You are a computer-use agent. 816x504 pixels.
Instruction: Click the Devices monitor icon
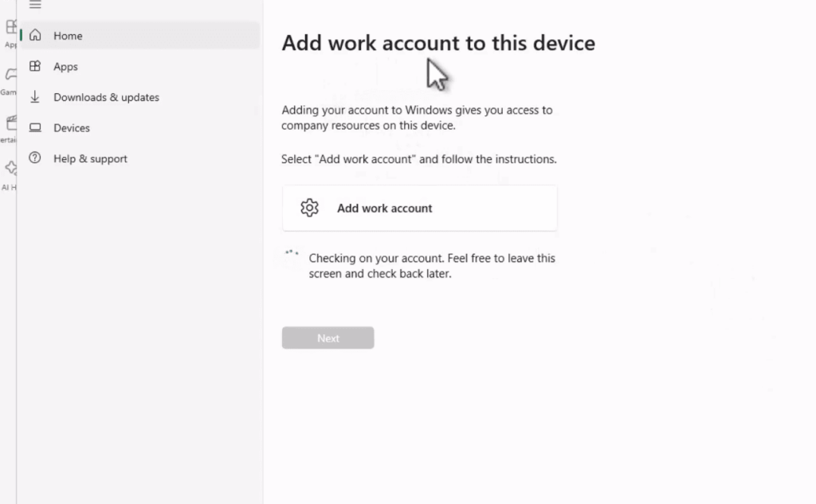36,127
